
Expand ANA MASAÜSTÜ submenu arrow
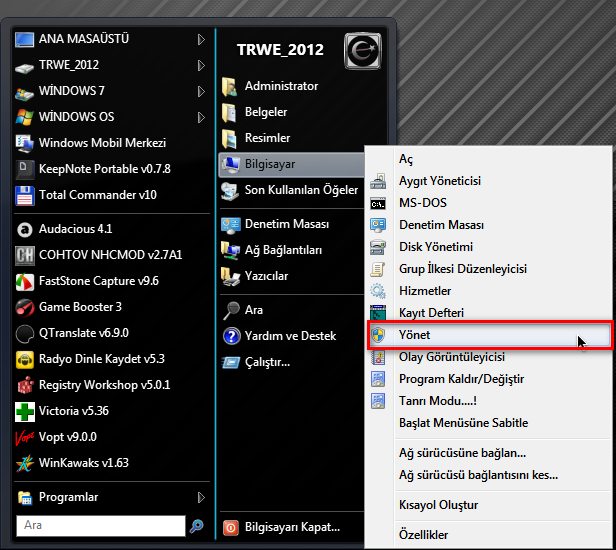[201, 39]
